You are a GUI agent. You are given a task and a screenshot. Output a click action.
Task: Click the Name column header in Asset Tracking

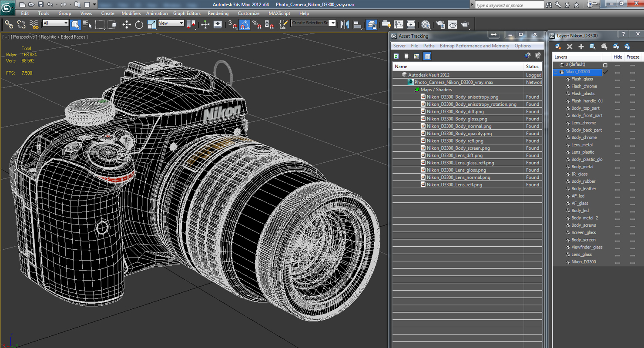tap(458, 67)
